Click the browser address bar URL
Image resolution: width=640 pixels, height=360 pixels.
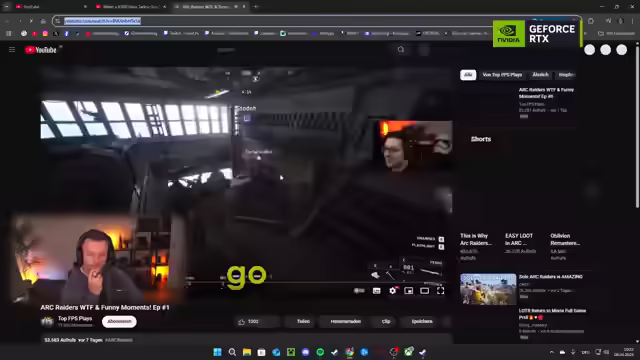[x=102, y=21]
